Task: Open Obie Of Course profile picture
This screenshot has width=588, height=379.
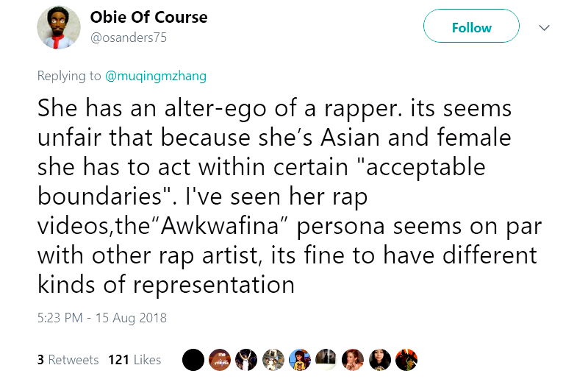Action: pyautogui.click(x=59, y=28)
